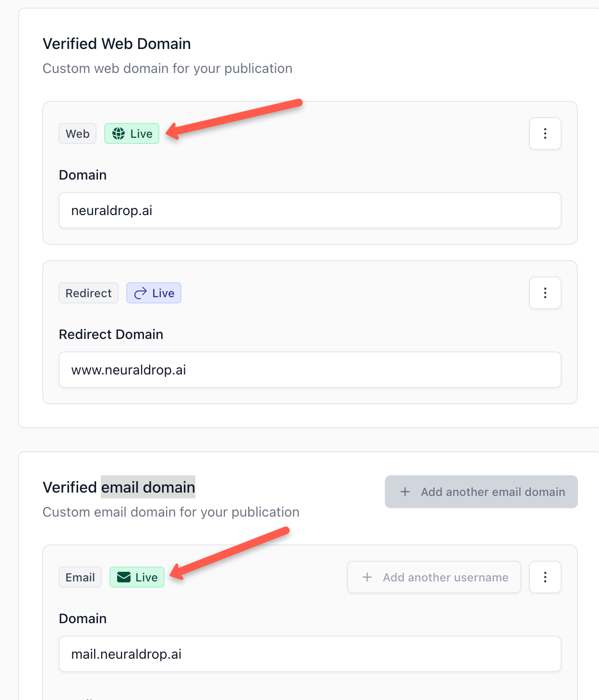Click the globe icon inside the web Live badge
The height and width of the screenshot is (700, 599).
(x=118, y=133)
